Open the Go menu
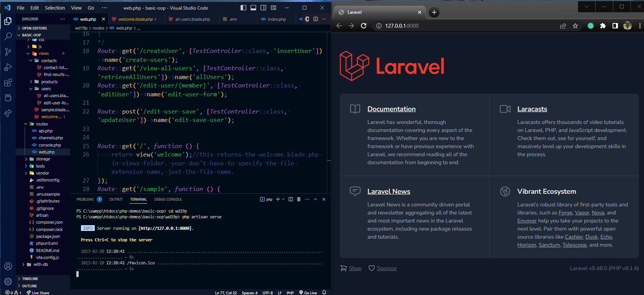This screenshot has height=295, width=644. point(91,8)
